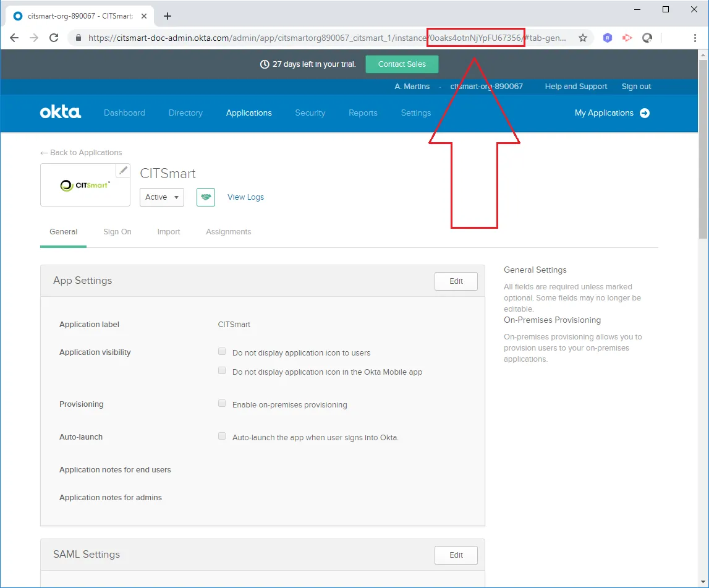Open Chrome three-dot menu
The width and height of the screenshot is (709, 588).
click(695, 38)
